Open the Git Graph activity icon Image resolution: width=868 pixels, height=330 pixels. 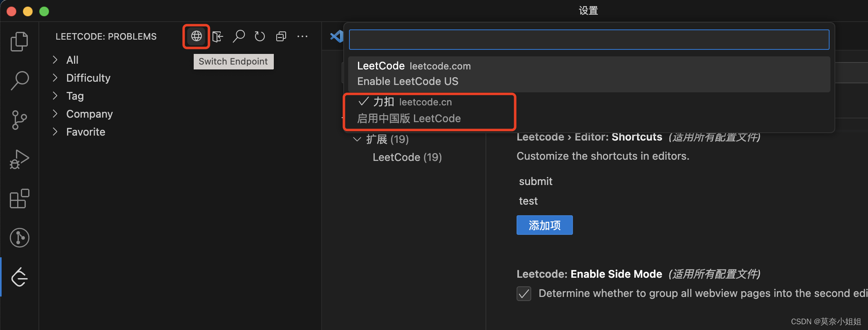(19, 238)
